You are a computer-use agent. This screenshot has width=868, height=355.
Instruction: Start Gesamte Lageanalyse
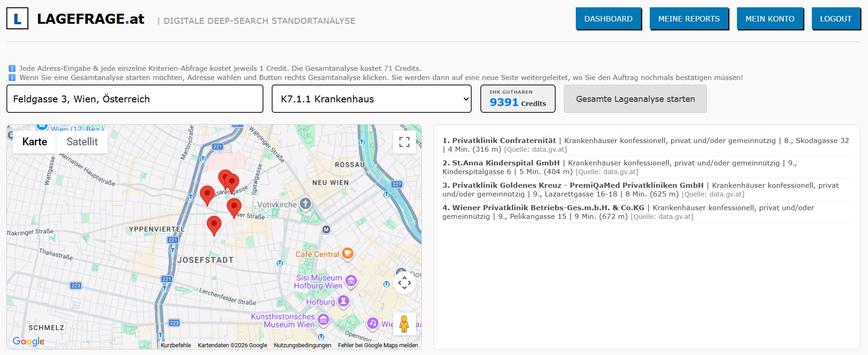(635, 99)
